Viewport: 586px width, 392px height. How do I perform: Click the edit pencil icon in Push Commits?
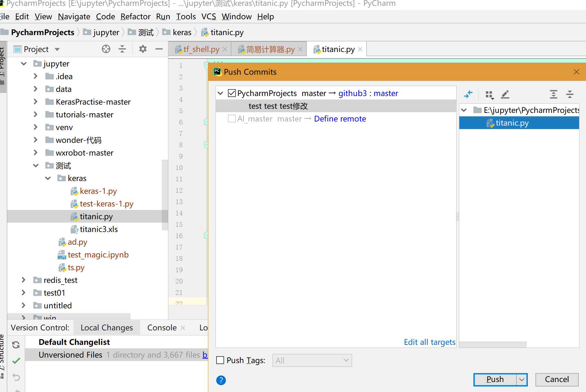point(505,94)
